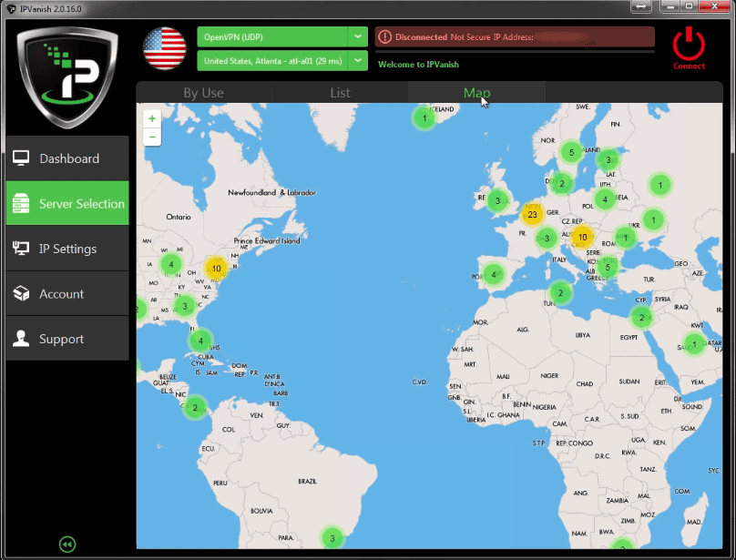This screenshot has width=736, height=560.
Task: Click the "Newfoundland & Labrador" map label
Action: coord(271,192)
